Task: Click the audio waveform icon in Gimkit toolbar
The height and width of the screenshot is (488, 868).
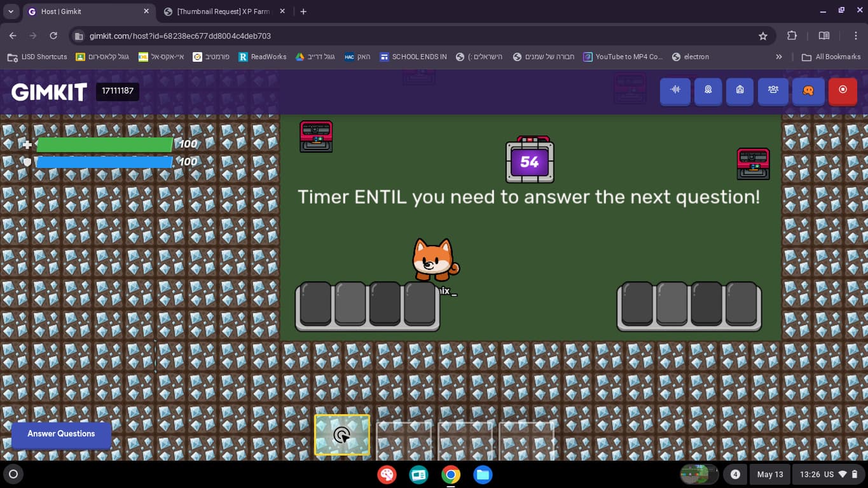Action: tap(675, 91)
